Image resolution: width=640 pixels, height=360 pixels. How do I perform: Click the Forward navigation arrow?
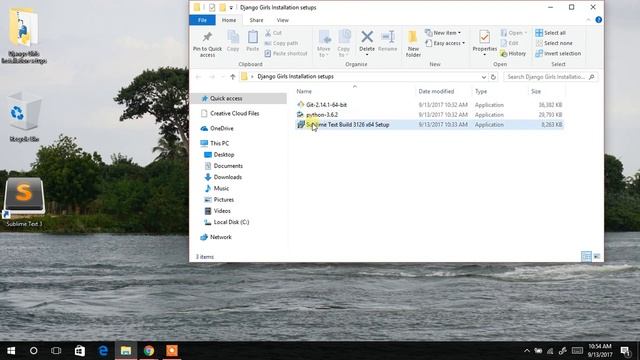(x=212, y=77)
